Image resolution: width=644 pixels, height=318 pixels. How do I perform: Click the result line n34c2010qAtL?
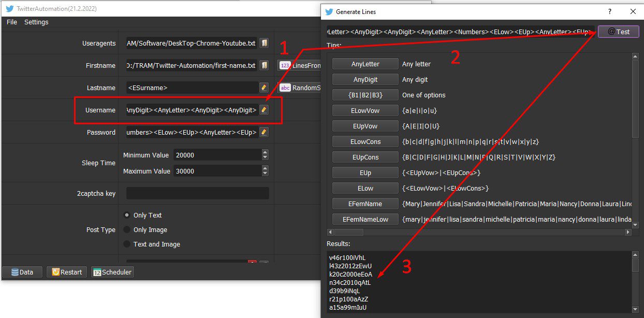pyautogui.click(x=350, y=282)
